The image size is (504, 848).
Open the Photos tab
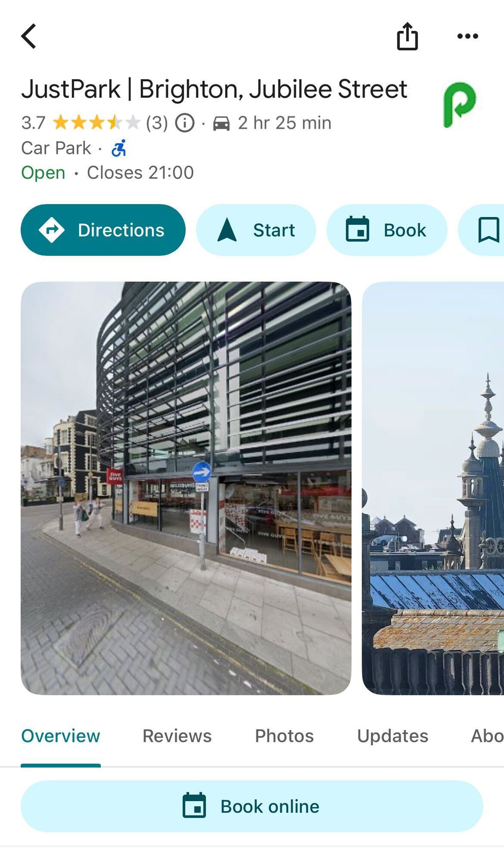point(284,736)
